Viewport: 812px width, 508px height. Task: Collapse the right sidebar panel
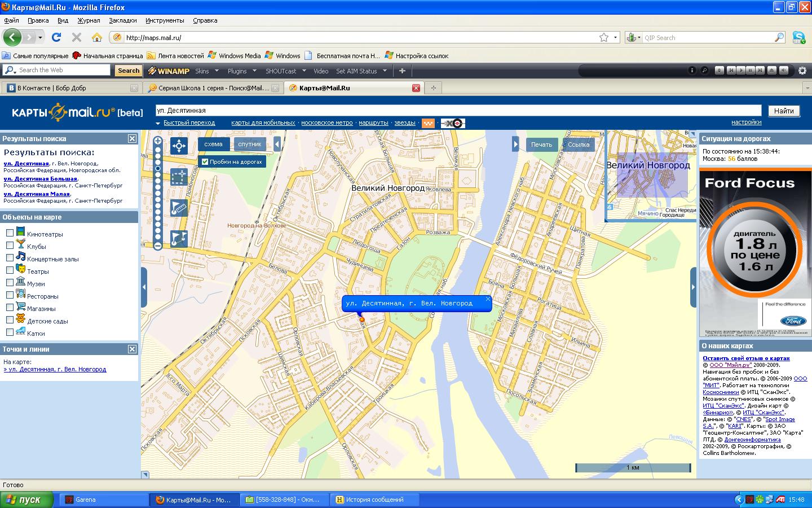click(x=693, y=287)
